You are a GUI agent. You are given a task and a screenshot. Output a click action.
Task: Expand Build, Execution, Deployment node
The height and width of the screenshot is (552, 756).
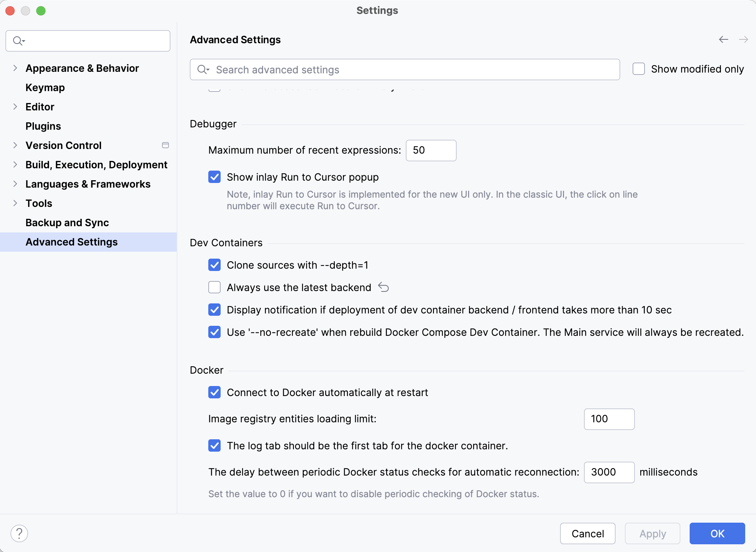(15, 164)
